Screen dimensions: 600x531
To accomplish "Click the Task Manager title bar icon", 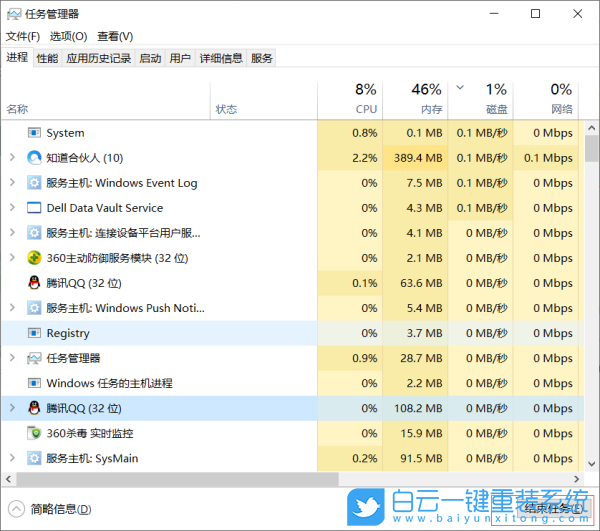I will tap(14, 15).
